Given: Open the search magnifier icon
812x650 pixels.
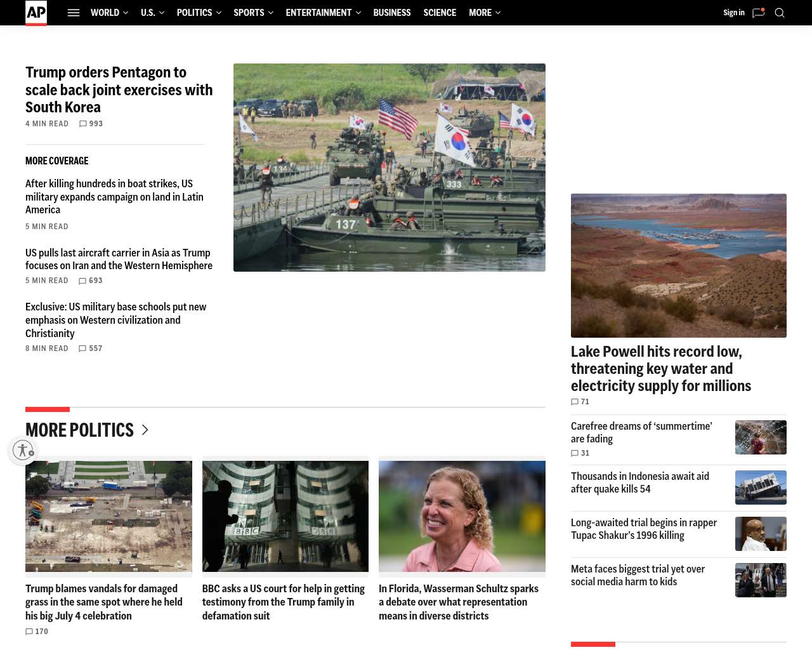Looking at the screenshot, I should 780,13.
